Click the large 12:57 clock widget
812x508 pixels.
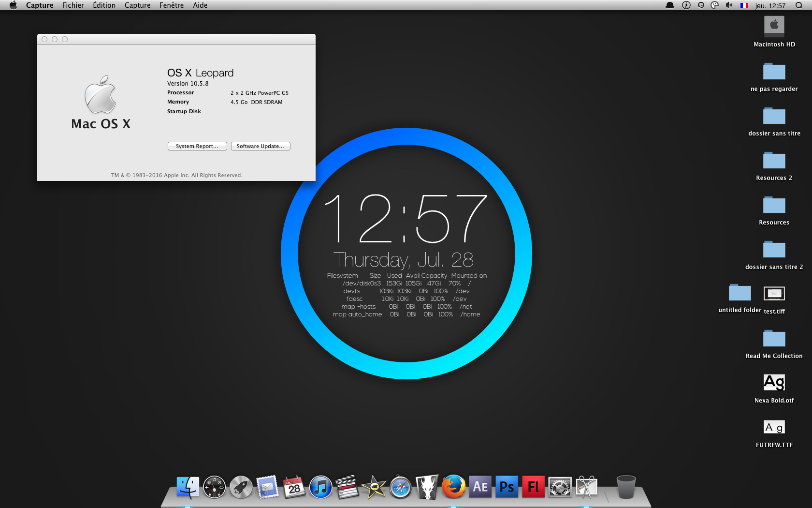(405, 219)
